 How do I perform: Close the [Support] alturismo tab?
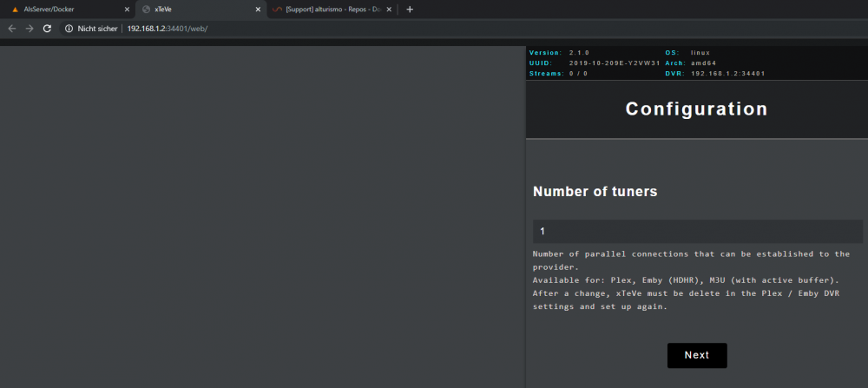tap(389, 10)
